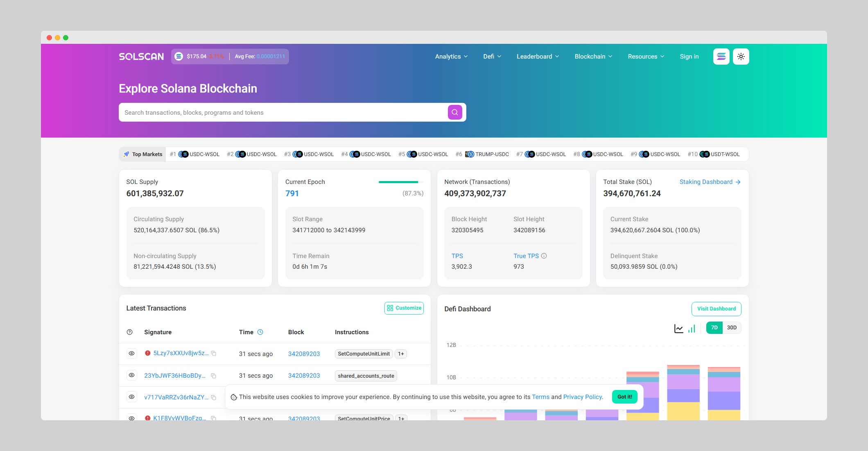Open signature 23YbJWF36HBoBDy
This screenshot has width=868, height=451.
pos(175,376)
